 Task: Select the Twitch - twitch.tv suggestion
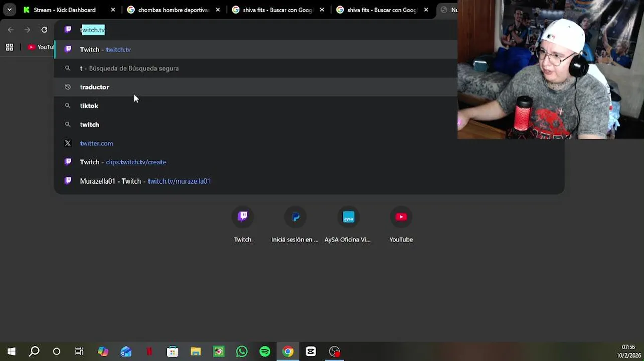(256, 49)
